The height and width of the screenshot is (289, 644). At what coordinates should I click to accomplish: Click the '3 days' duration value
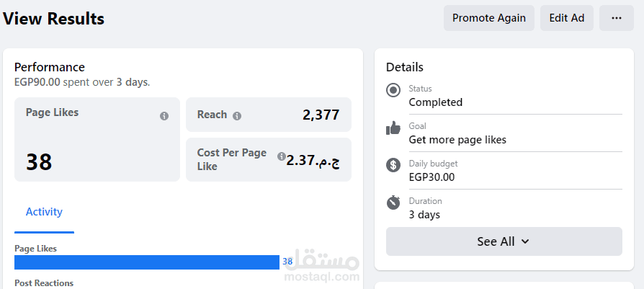click(x=424, y=215)
